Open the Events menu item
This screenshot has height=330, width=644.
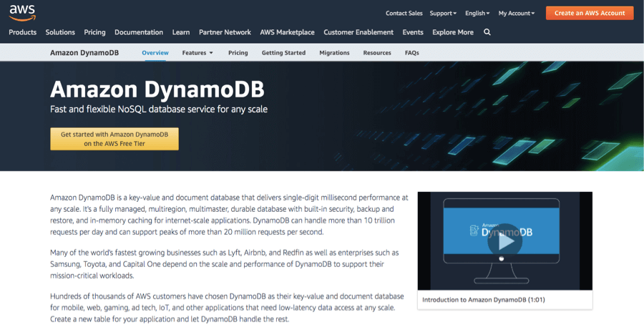[x=413, y=32]
